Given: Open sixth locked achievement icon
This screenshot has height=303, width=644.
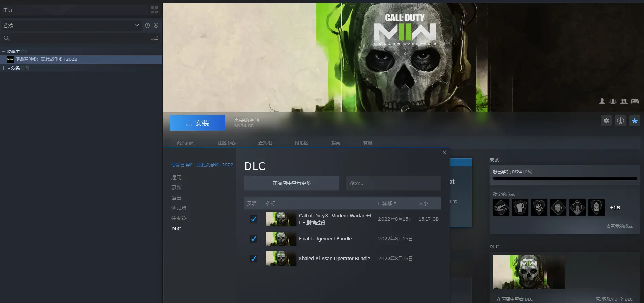Looking at the screenshot, I should click(596, 208).
